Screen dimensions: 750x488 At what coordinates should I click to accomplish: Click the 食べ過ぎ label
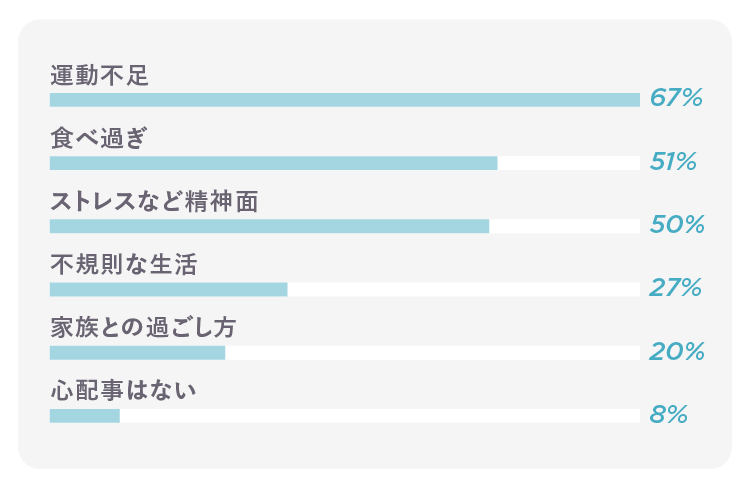[99, 138]
